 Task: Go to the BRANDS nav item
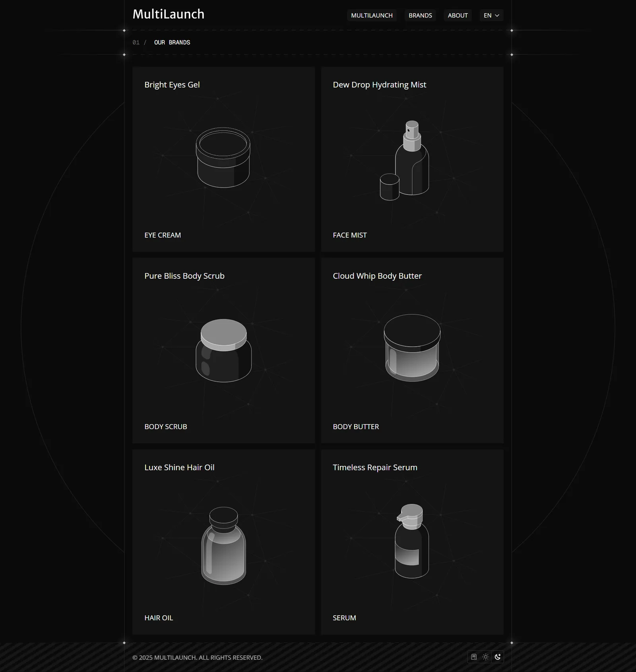[420, 16]
